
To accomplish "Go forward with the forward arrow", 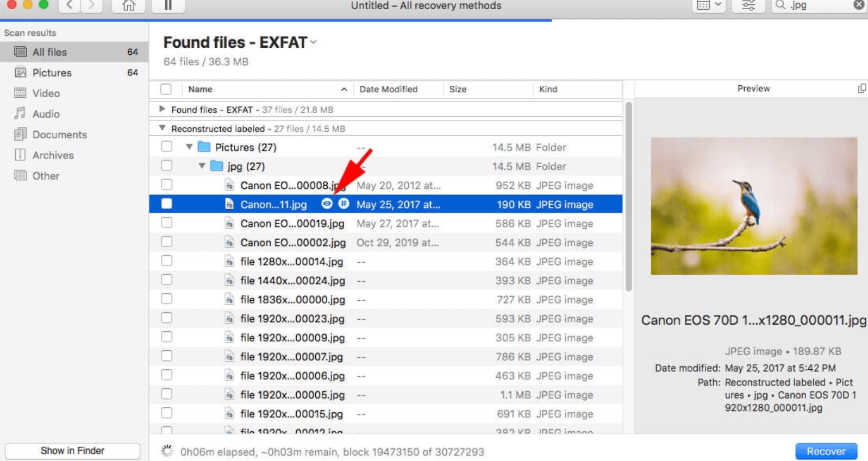I will tap(91, 5).
